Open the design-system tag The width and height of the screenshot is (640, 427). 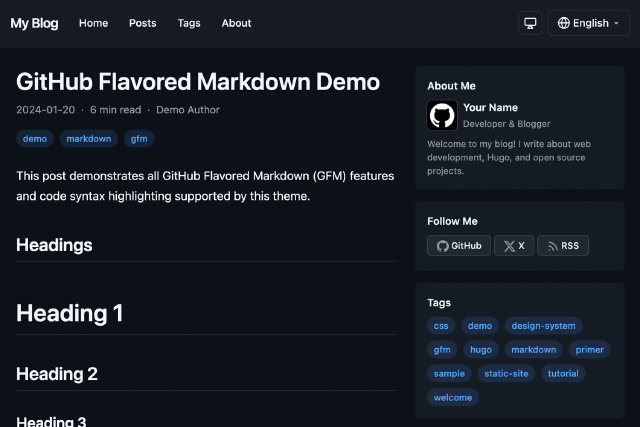click(542, 325)
